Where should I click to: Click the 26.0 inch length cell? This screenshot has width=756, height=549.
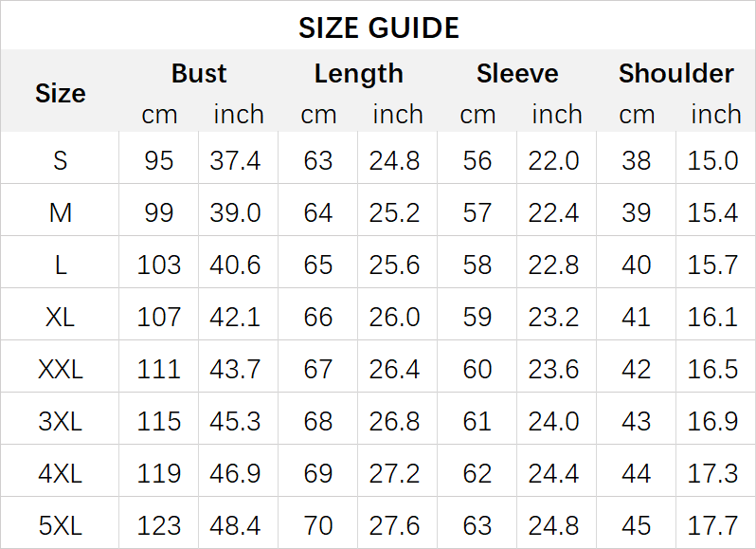395,317
